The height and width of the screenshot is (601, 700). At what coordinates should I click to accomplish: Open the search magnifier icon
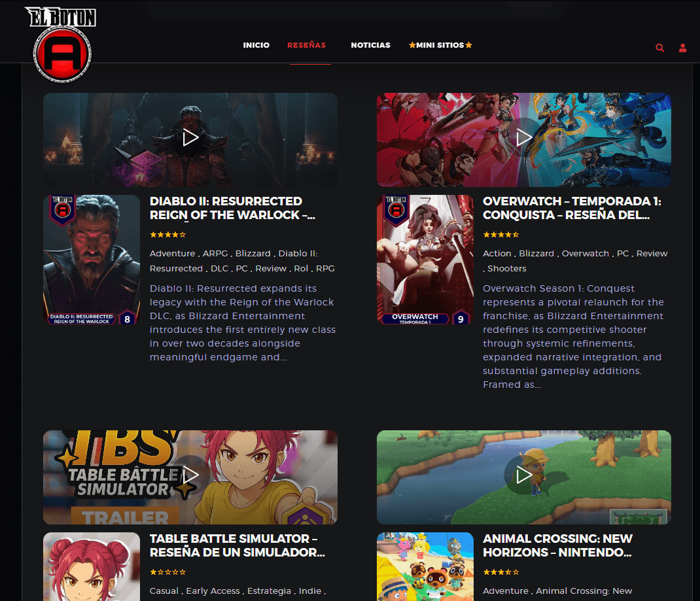659,48
